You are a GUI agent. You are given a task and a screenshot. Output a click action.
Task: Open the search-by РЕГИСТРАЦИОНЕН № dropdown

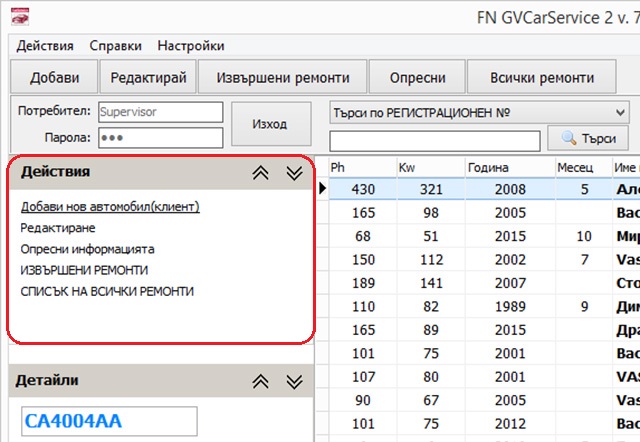tap(620, 113)
